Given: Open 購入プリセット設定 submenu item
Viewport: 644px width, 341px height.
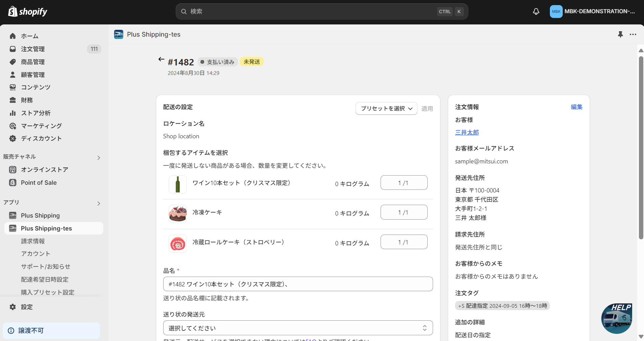Looking at the screenshot, I should pos(48,292).
